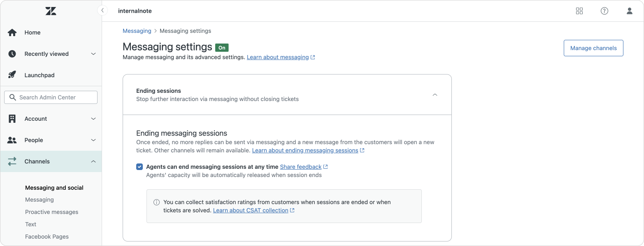Open the user profile icon

[629, 11]
